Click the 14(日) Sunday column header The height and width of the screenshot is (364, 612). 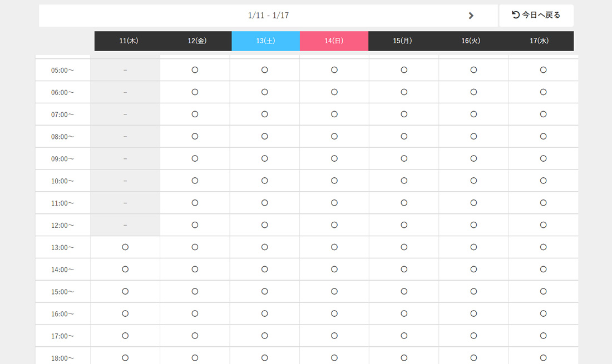pos(334,41)
